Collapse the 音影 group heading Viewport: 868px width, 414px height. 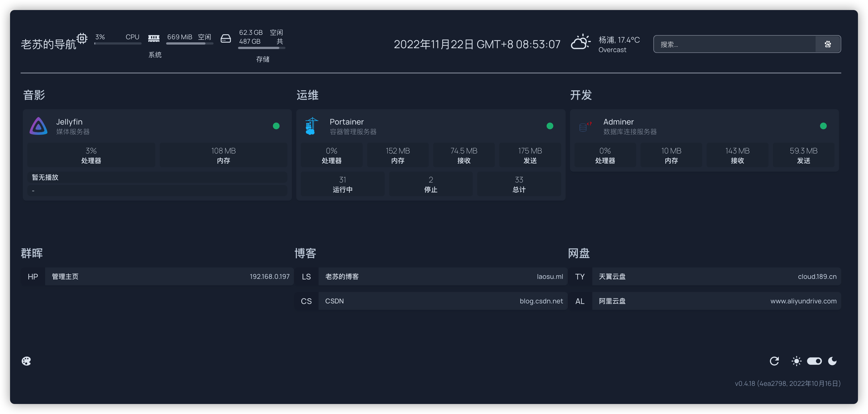(x=34, y=95)
